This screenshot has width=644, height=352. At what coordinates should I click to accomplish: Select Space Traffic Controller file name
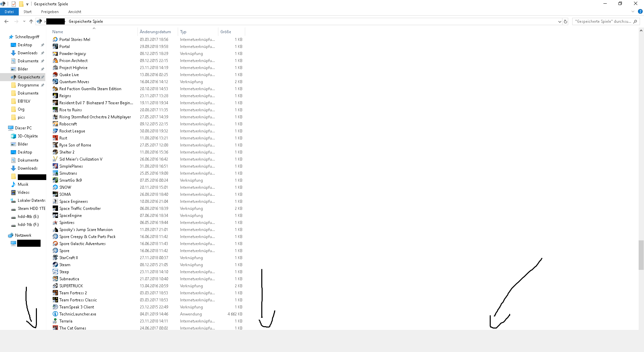click(80, 209)
